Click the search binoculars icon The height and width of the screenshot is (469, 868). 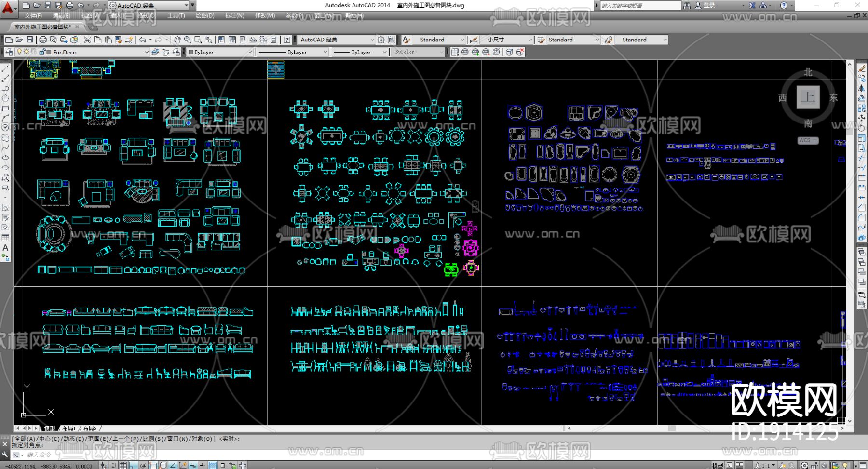(x=687, y=5)
